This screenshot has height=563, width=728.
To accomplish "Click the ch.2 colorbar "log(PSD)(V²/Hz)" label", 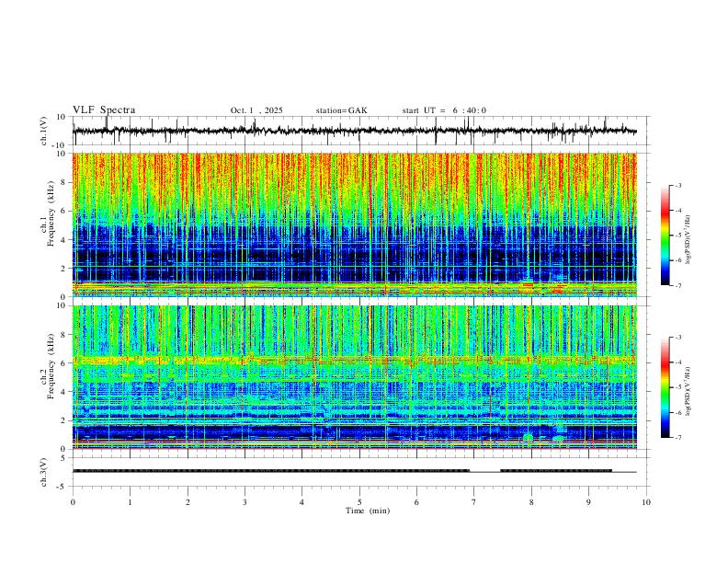I will point(688,391).
